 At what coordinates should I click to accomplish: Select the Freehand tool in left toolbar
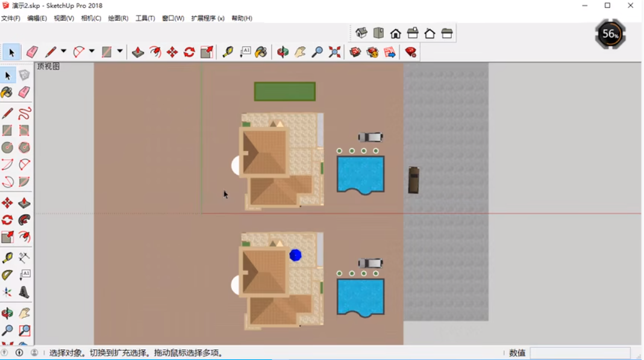tap(24, 114)
